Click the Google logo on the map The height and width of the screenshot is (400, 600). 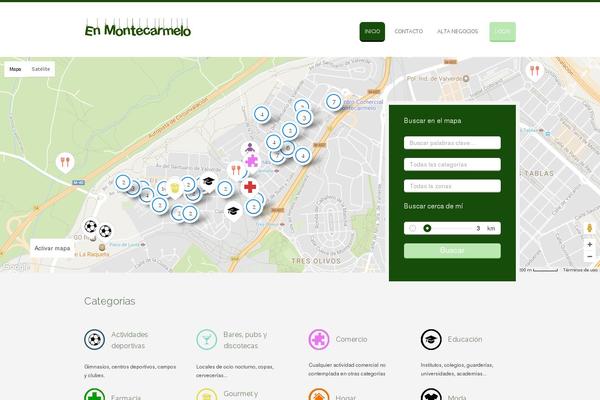pyautogui.click(x=15, y=267)
